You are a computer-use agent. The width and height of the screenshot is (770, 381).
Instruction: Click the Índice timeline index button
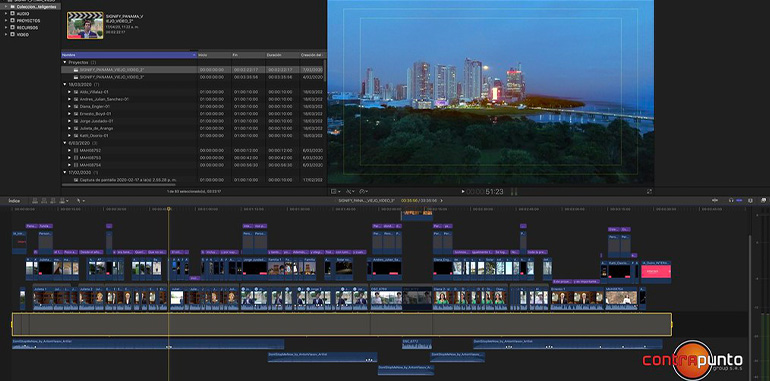[14, 201]
